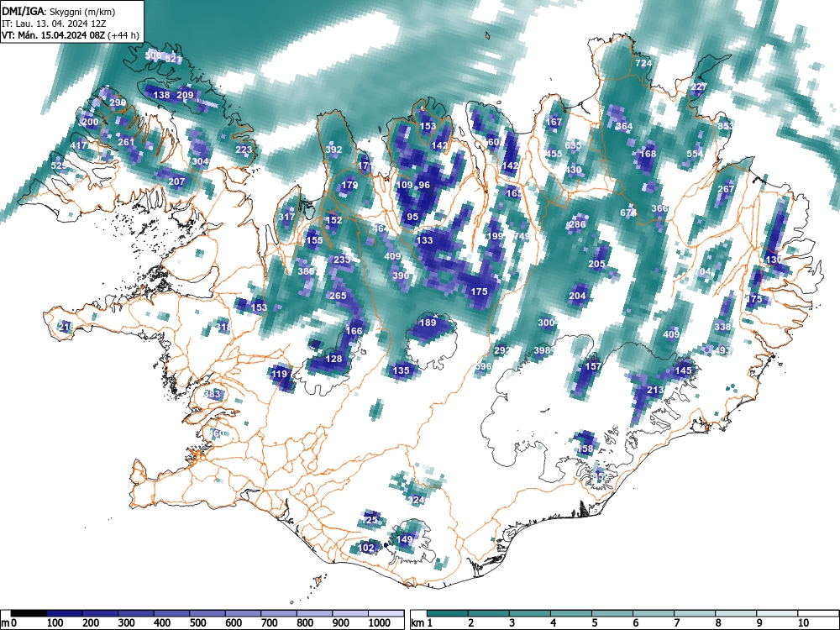Click the legend label 10 on the km scale

click(802, 623)
